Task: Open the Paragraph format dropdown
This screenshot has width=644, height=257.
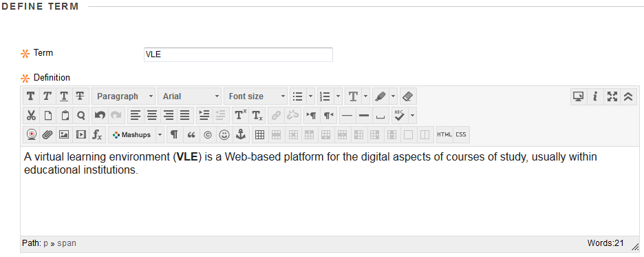Action: [x=124, y=96]
